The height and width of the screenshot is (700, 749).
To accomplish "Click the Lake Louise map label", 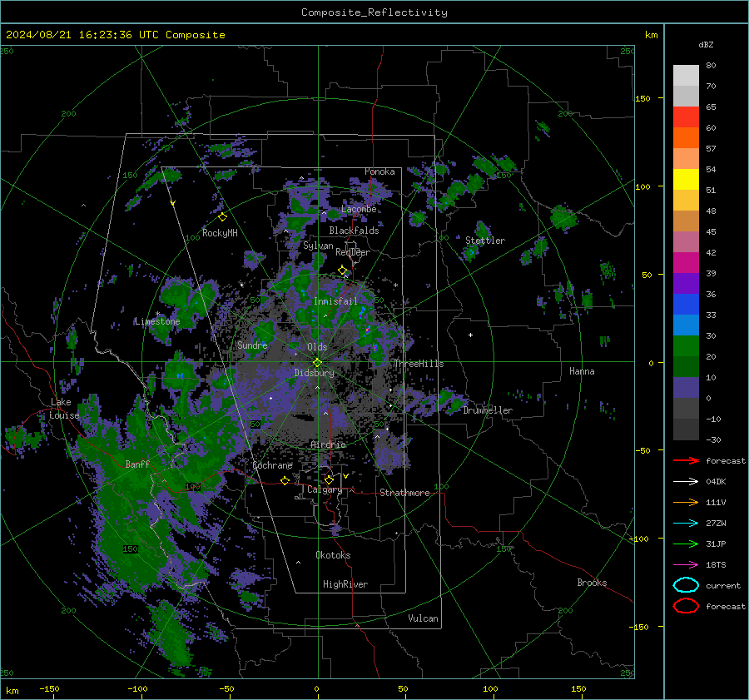I will 64,409.
